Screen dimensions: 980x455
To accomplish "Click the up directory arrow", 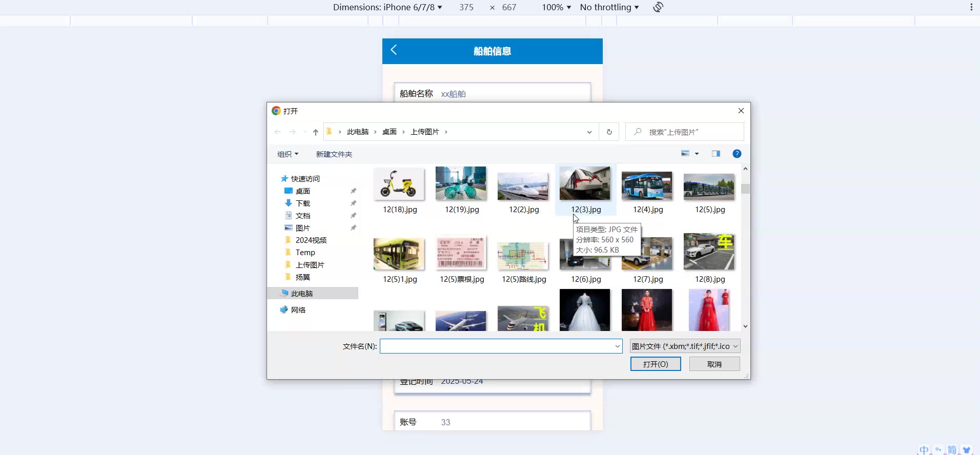I will (x=315, y=132).
